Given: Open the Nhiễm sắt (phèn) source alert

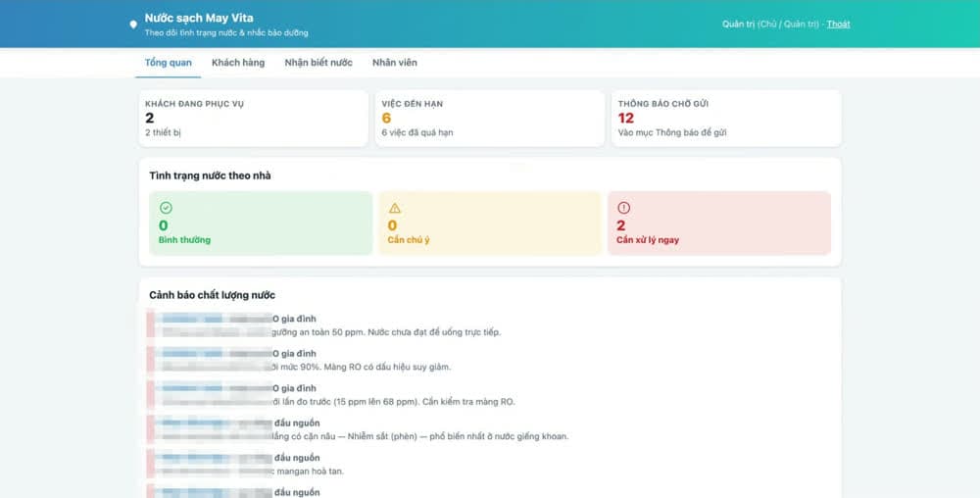Looking at the screenshot, I should coord(490,430).
